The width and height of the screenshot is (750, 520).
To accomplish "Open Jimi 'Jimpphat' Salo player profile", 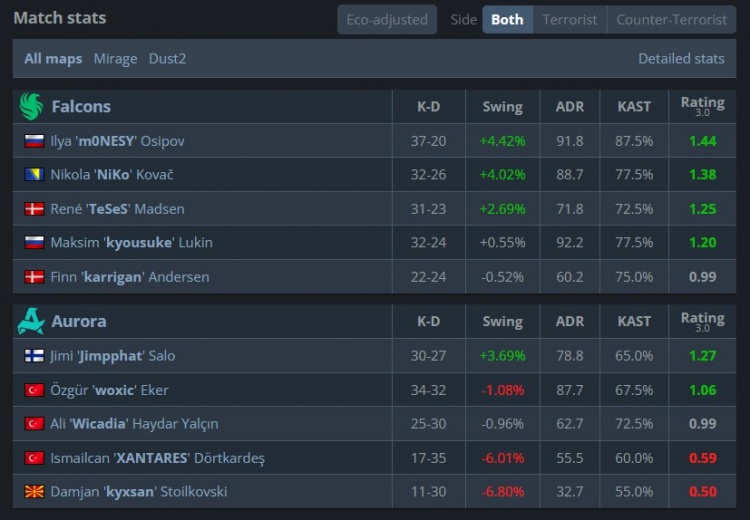I will [113, 356].
